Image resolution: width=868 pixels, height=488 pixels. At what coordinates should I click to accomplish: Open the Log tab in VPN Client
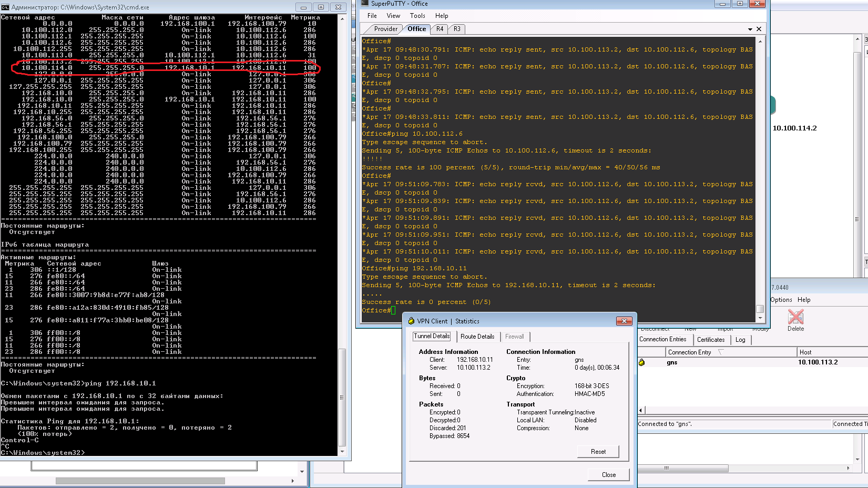(x=740, y=340)
